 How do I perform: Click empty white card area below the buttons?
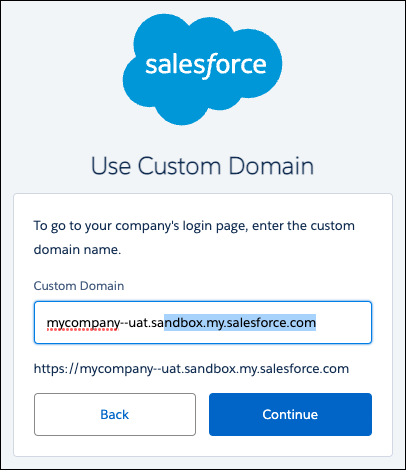[203, 446]
